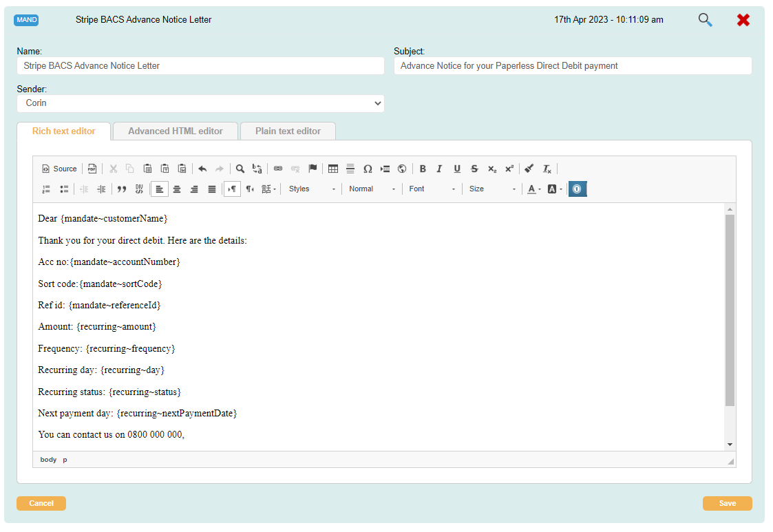
Task: Toggle strikethrough formatting
Action: point(474,169)
